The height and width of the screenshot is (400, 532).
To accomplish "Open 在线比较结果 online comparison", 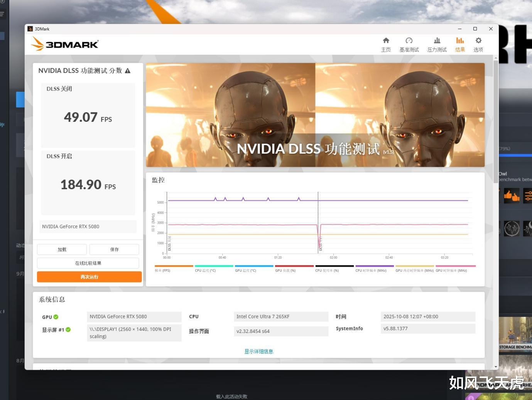I will pos(88,263).
